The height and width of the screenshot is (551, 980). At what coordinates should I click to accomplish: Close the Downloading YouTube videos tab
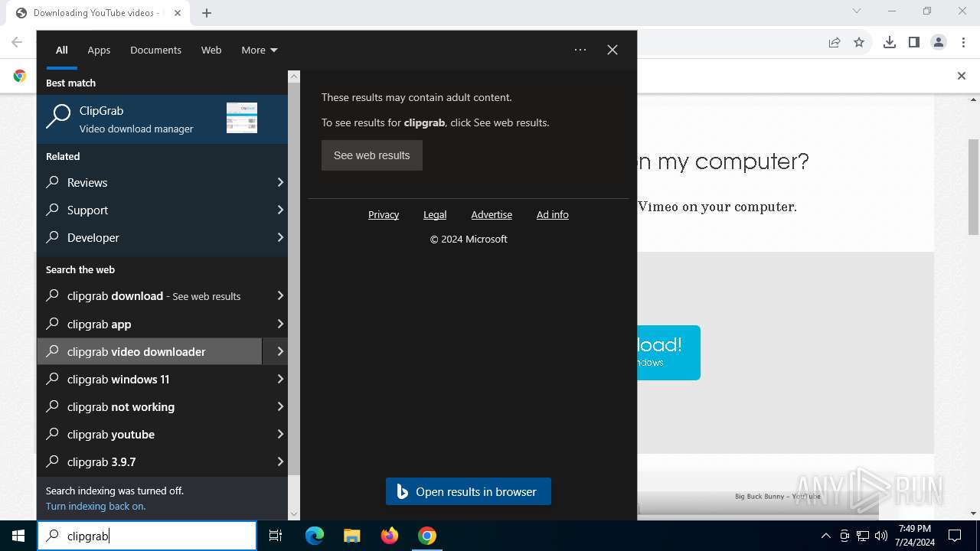click(x=178, y=13)
